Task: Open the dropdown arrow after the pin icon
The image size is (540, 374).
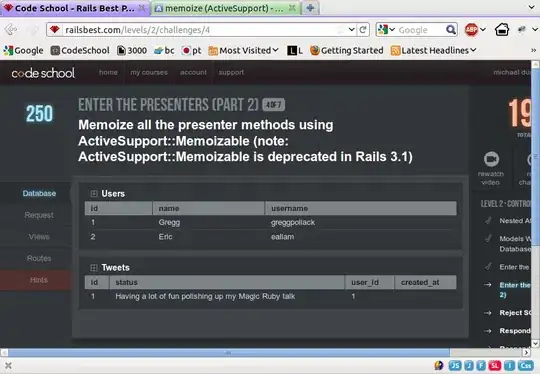Action: (x=535, y=30)
